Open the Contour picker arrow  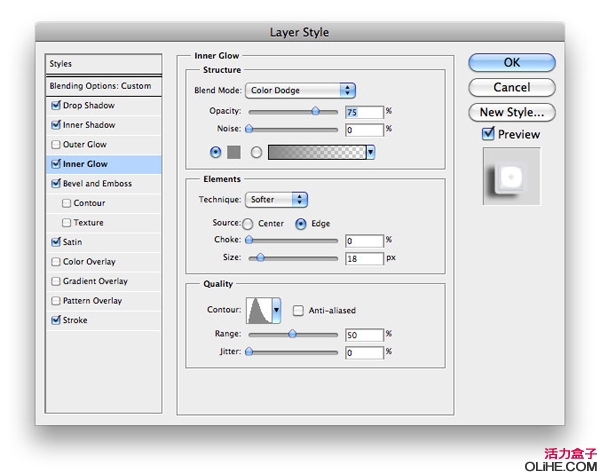click(276, 310)
